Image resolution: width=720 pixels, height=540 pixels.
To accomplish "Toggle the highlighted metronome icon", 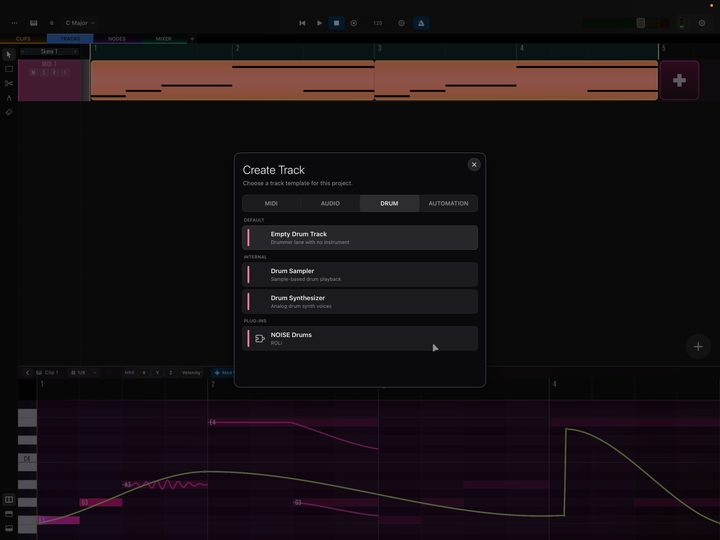I will (x=421, y=23).
